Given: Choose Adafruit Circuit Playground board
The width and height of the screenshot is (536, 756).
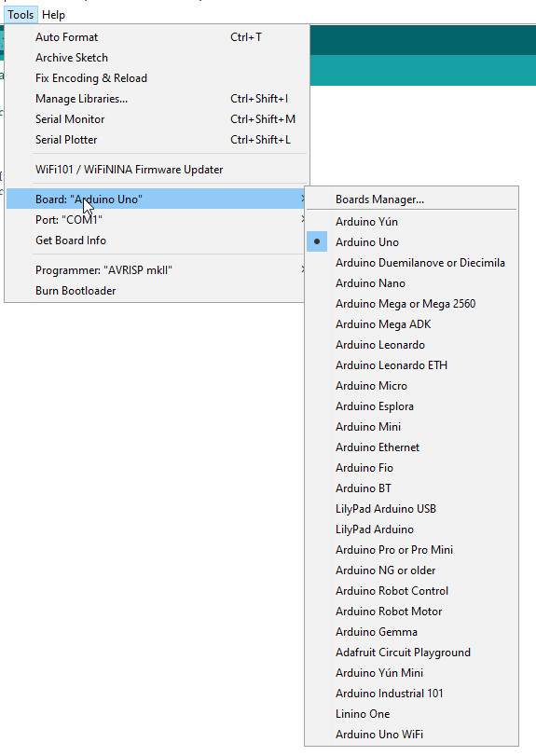Looking at the screenshot, I should click(x=412, y=653).
